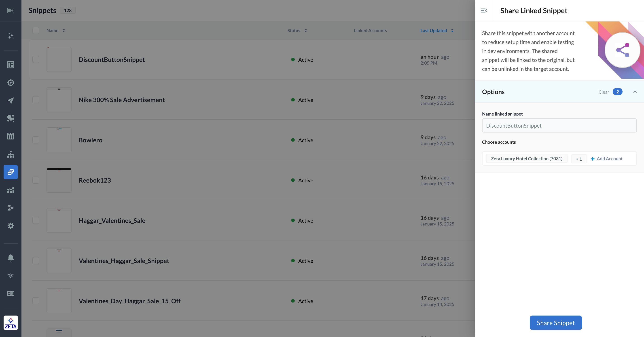Open the DiscountButtonSnippet thumbnail preview
This screenshot has height=337, width=644.
click(59, 59)
